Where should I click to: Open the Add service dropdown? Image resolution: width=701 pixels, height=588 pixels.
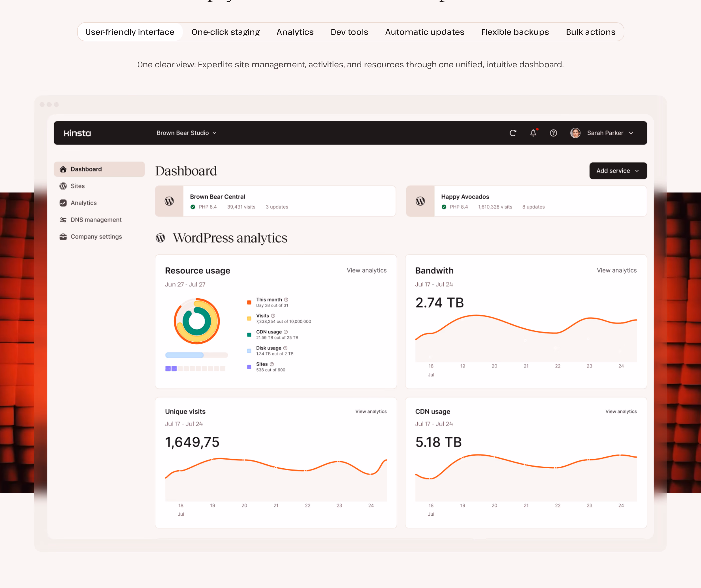[x=618, y=171]
